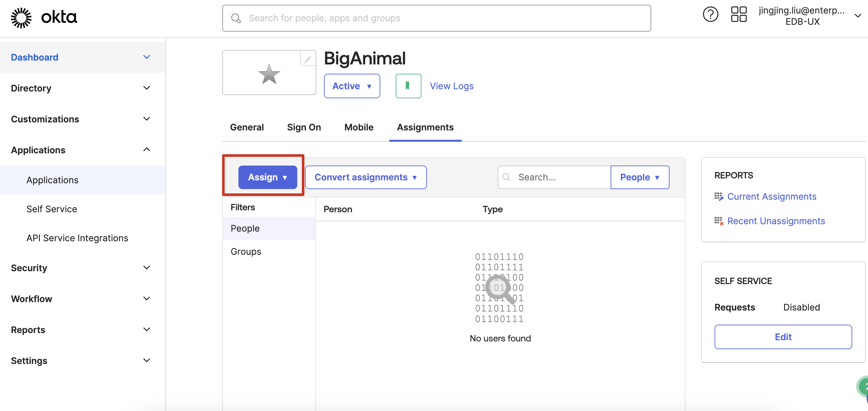
Task: Click the search magnifier in top bar
Action: click(x=236, y=18)
